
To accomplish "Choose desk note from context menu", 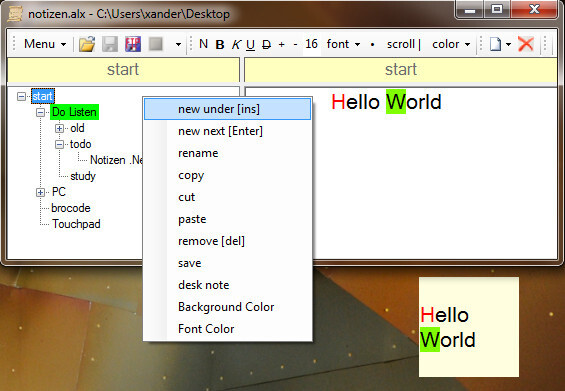I will (x=227, y=285).
